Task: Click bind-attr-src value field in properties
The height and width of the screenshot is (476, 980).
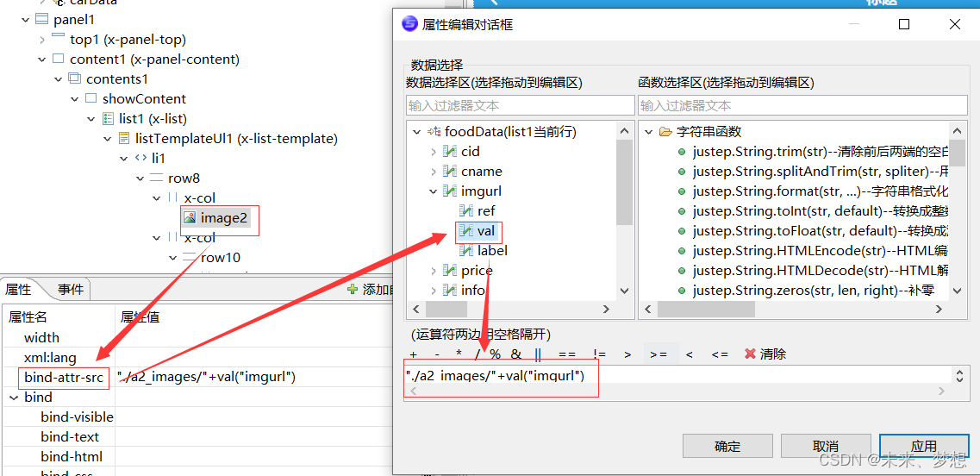Action: [253, 377]
